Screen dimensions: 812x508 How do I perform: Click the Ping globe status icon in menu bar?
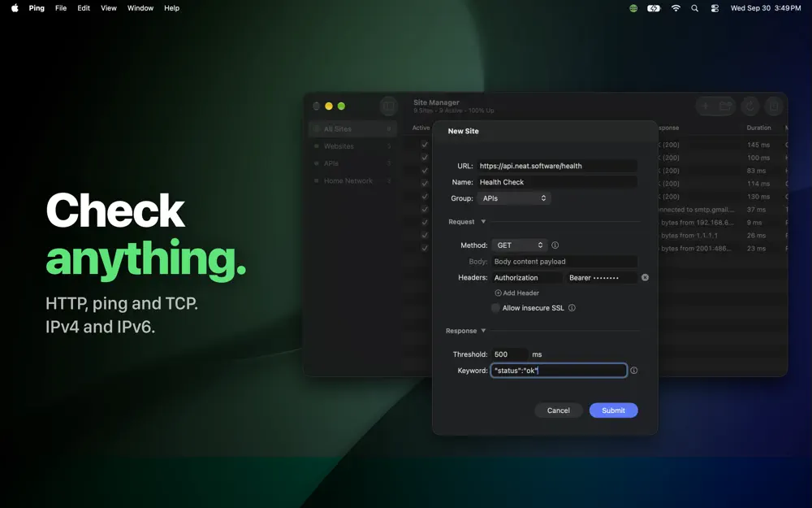(633, 8)
